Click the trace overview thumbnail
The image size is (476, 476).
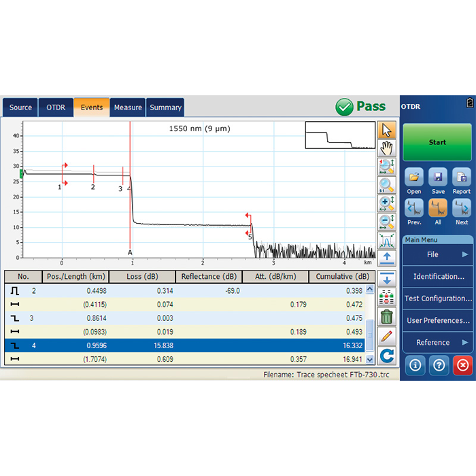pyautogui.click(x=340, y=135)
